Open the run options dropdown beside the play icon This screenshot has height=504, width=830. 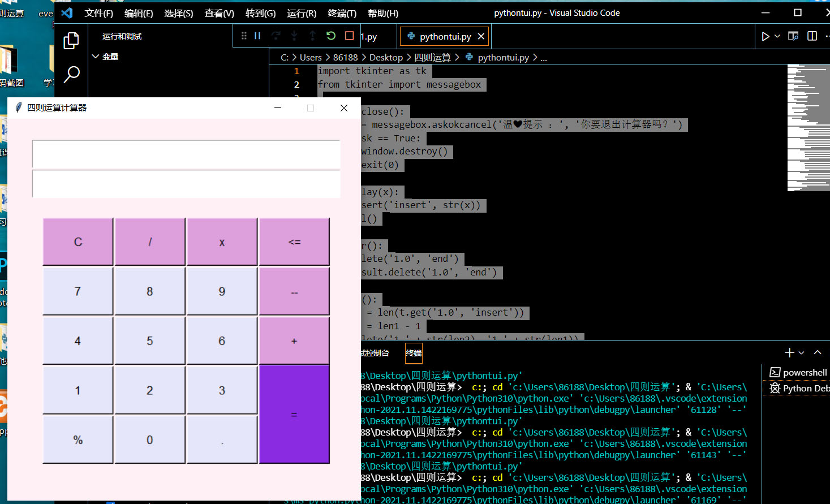pos(777,36)
